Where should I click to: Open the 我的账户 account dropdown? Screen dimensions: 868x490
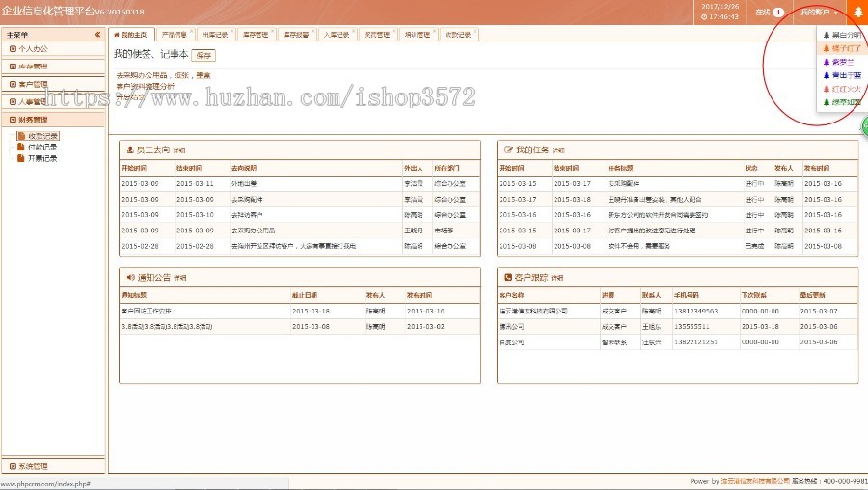pos(819,13)
